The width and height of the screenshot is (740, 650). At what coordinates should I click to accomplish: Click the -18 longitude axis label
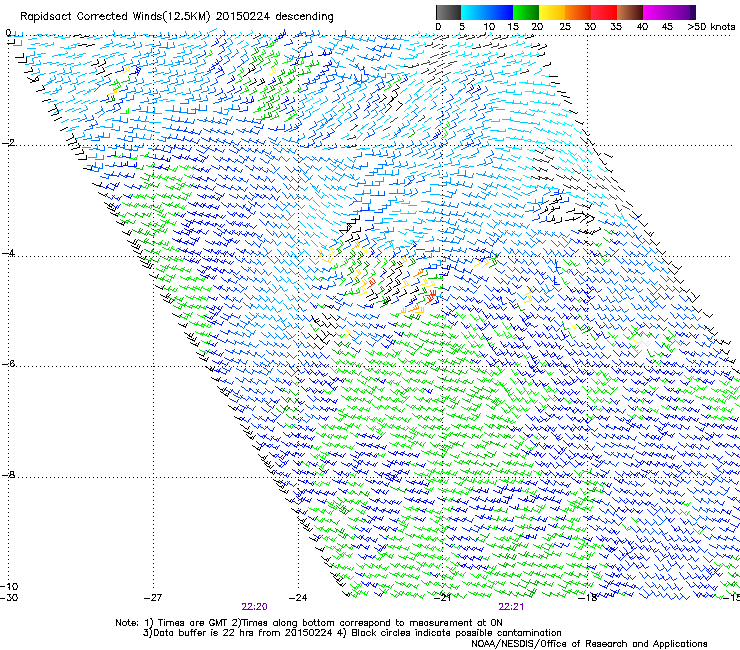(587, 598)
